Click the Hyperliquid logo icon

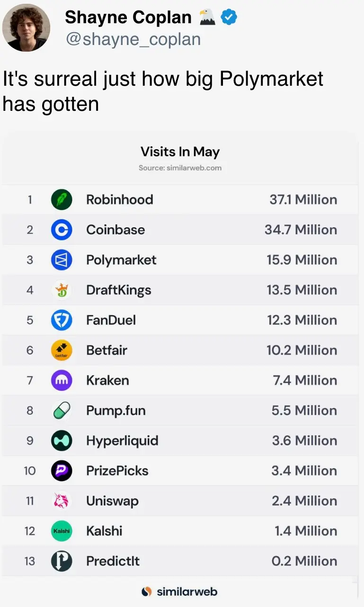click(62, 441)
